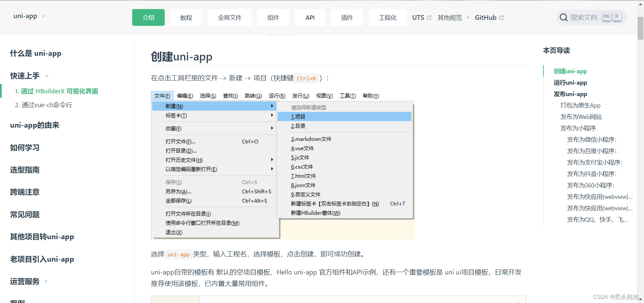
Task: Expand the uni-app version dropdown arrow
Action: 43,16
